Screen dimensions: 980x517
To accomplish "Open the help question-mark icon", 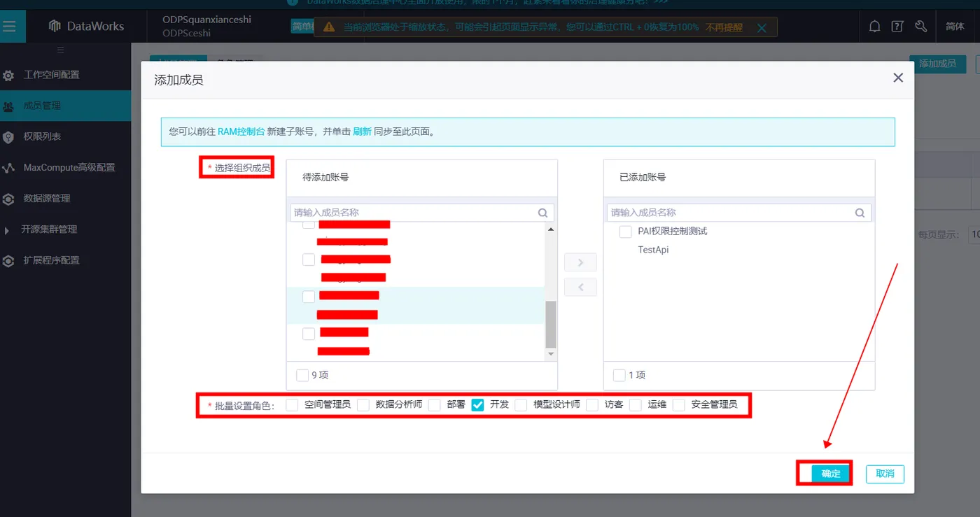I will (897, 27).
